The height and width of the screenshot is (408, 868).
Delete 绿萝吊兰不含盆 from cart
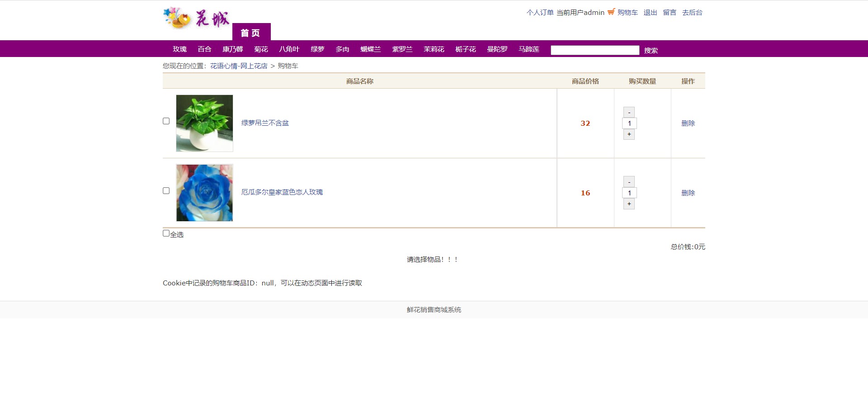(x=688, y=123)
